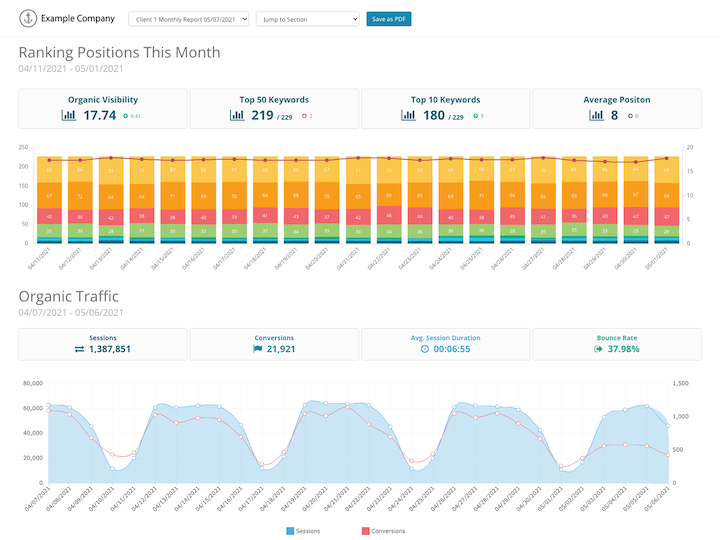Select the Organic Visibility stat card

(103, 108)
